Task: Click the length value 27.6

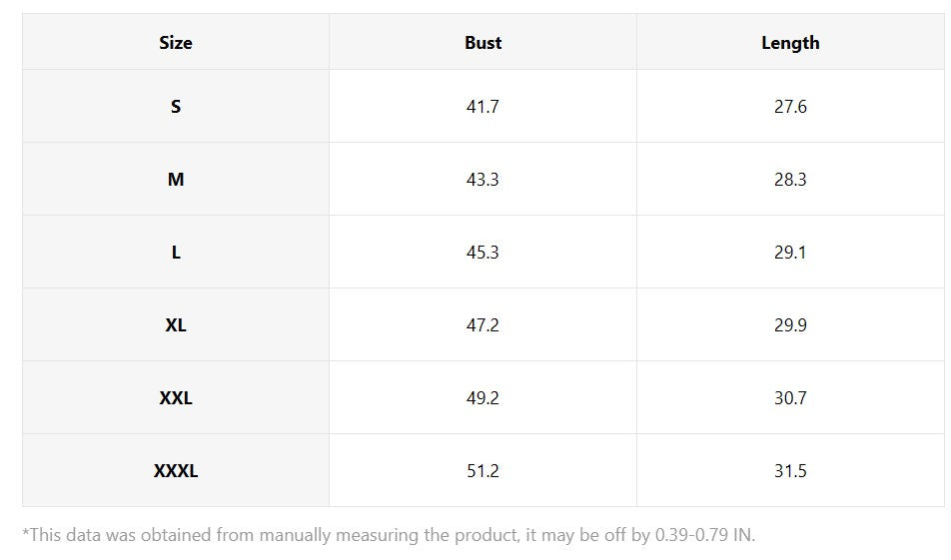Action: (790, 107)
